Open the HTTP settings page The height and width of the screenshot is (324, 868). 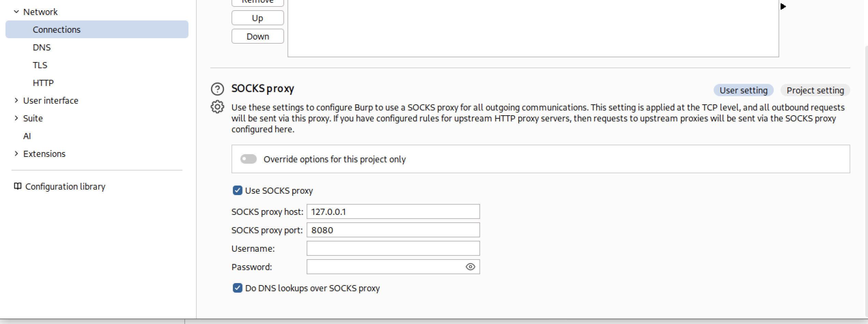(x=43, y=83)
